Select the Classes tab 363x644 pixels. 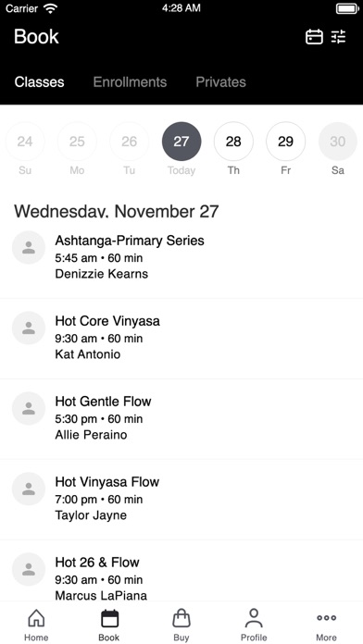pyautogui.click(x=40, y=82)
